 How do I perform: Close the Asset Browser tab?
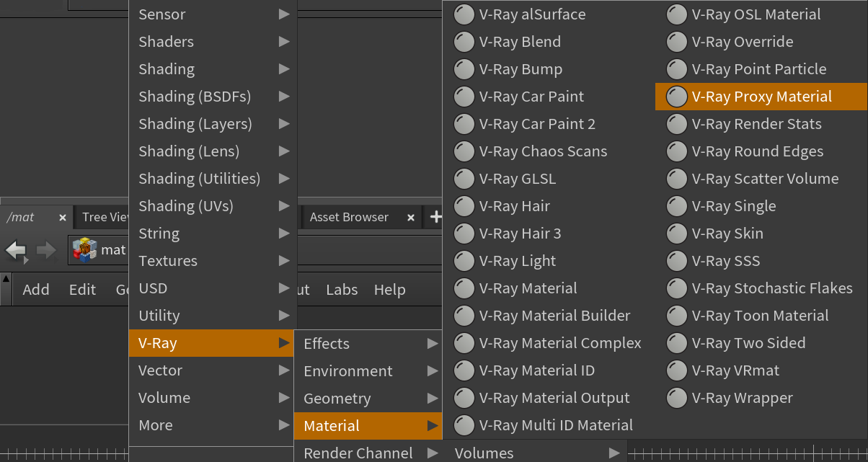coord(411,218)
